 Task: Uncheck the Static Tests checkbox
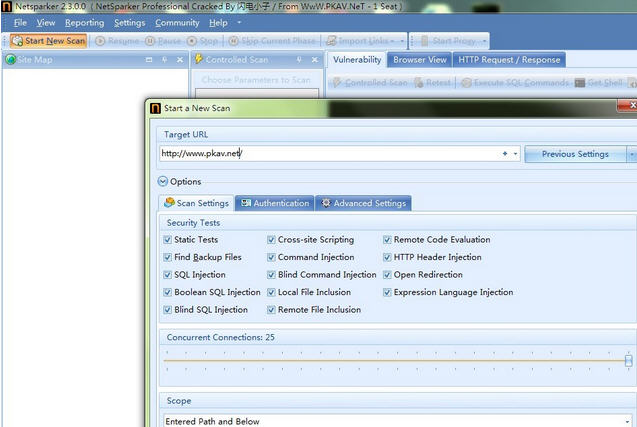(x=167, y=240)
